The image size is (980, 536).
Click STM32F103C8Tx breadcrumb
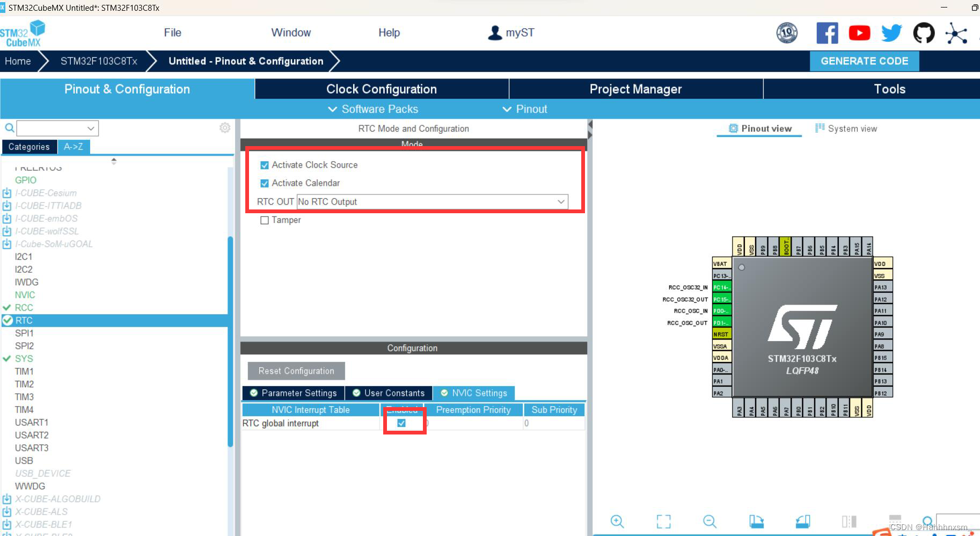click(99, 61)
